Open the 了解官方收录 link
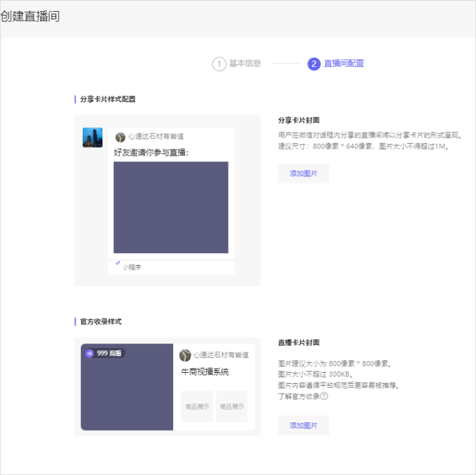This screenshot has width=476, height=475. coord(298,396)
